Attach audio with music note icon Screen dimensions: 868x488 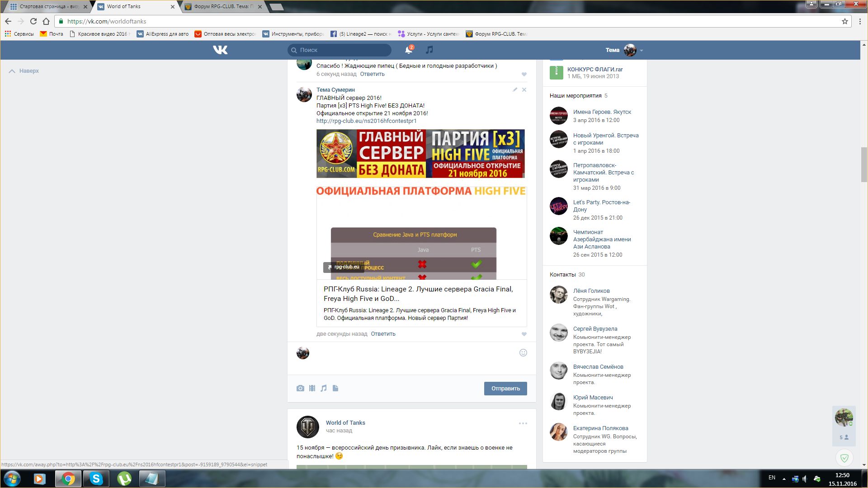pos(324,388)
